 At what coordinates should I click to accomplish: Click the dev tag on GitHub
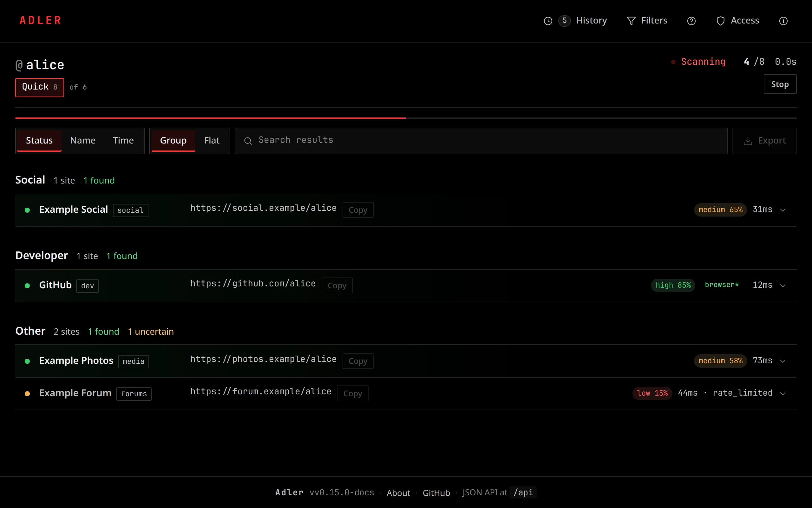point(88,286)
